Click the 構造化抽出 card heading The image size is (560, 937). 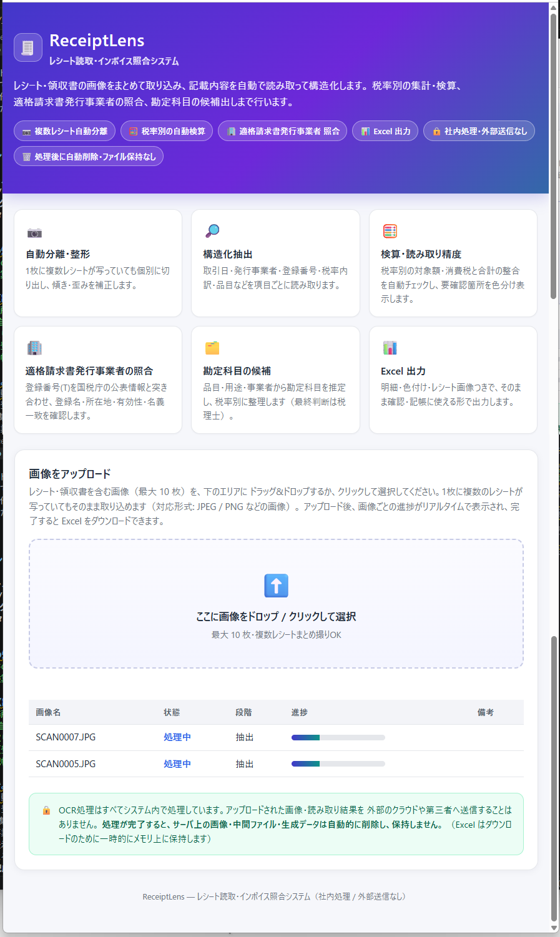(228, 254)
